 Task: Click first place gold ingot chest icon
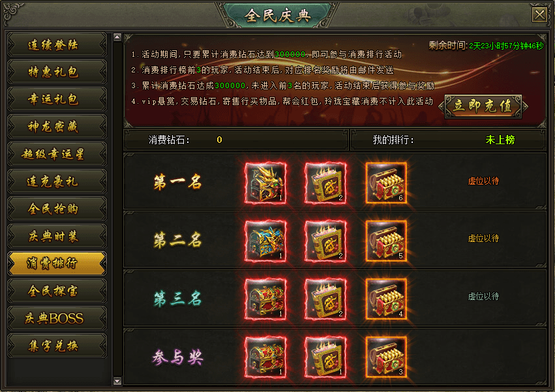click(386, 183)
